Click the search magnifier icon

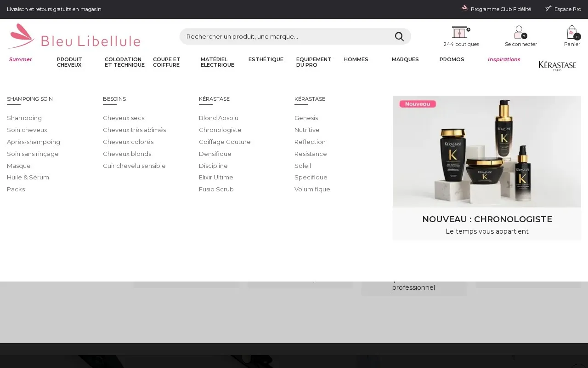tap(399, 36)
